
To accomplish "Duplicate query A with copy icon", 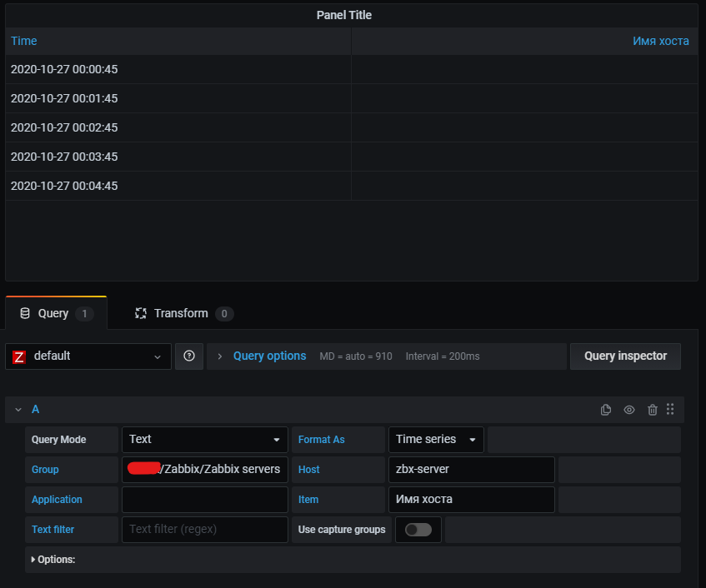I will tap(606, 410).
